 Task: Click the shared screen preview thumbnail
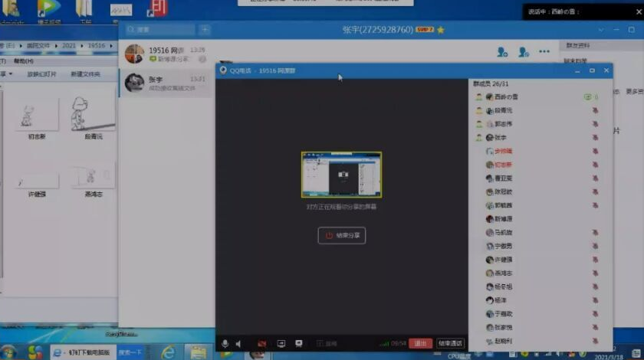341,175
